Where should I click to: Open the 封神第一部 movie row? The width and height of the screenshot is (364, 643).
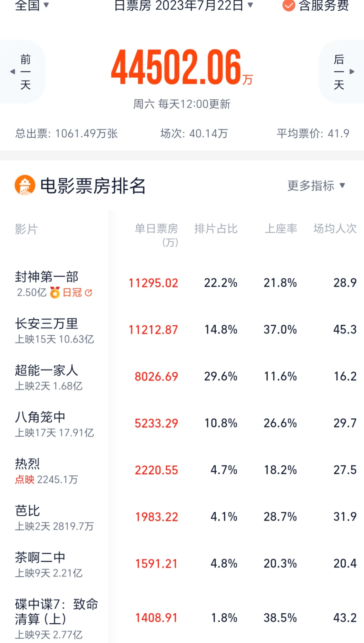click(x=47, y=277)
